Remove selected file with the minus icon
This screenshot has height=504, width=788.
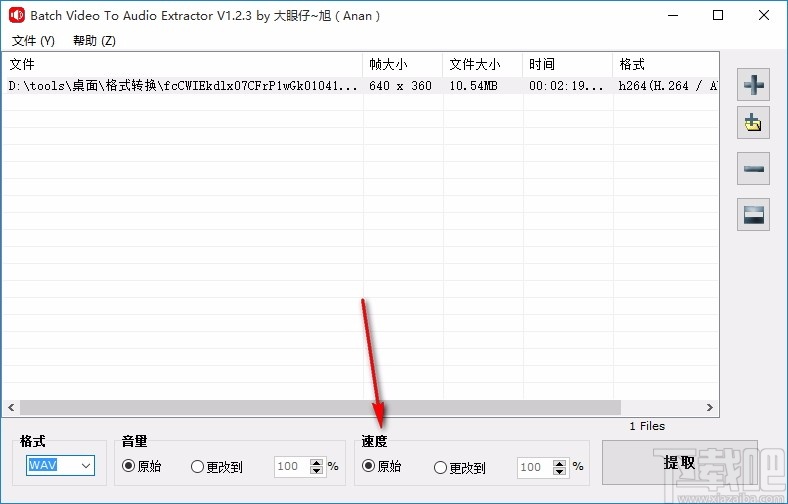(x=753, y=168)
